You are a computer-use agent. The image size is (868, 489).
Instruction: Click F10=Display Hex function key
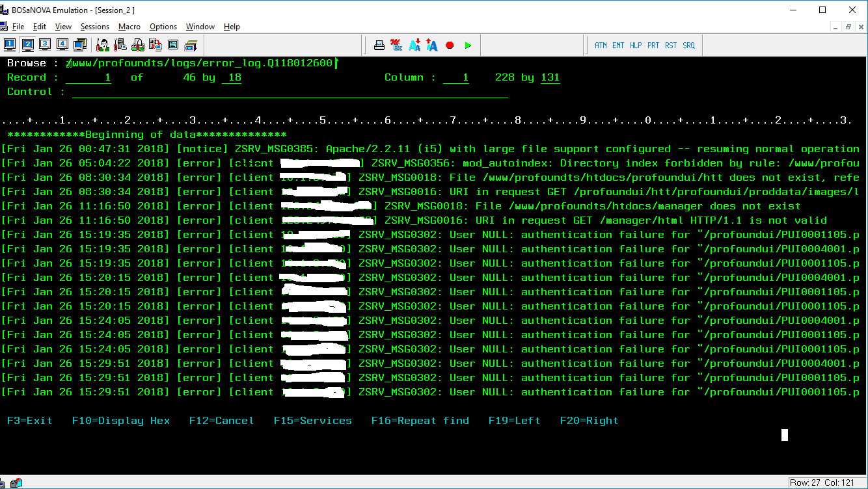coord(121,421)
